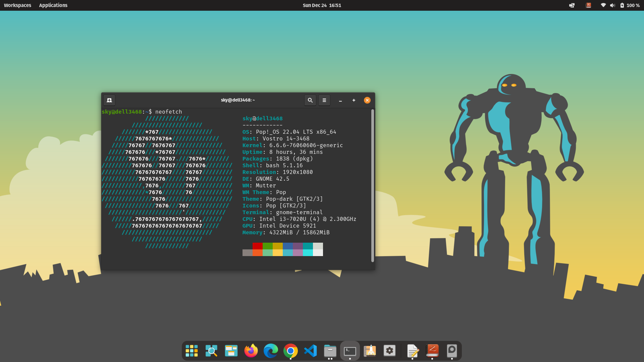Click the Shell line bash 5.1.16
Screen dimensions: 644x362
click(272, 165)
